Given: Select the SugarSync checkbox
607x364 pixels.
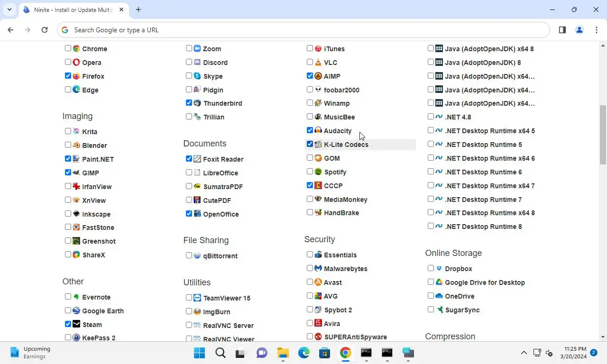Looking at the screenshot, I should point(431,309).
